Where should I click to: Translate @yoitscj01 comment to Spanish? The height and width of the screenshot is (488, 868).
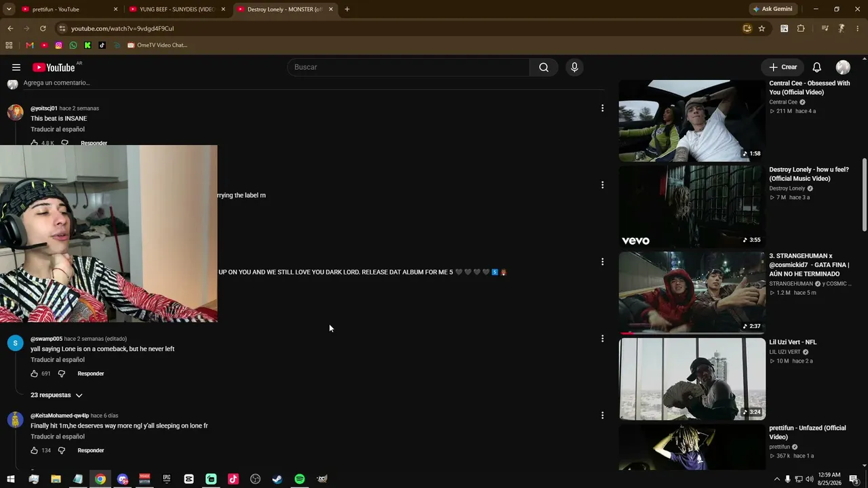pos(58,129)
